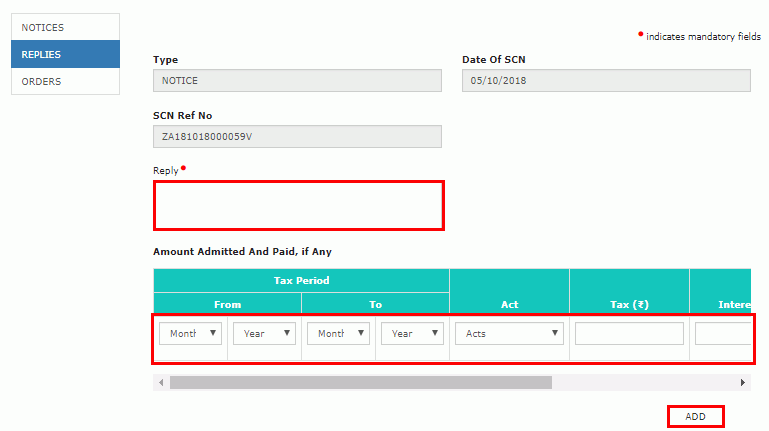Expand the Acts dropdown
Image resolution: width=769 pixels, height=431 pixels.
[510, 333]
